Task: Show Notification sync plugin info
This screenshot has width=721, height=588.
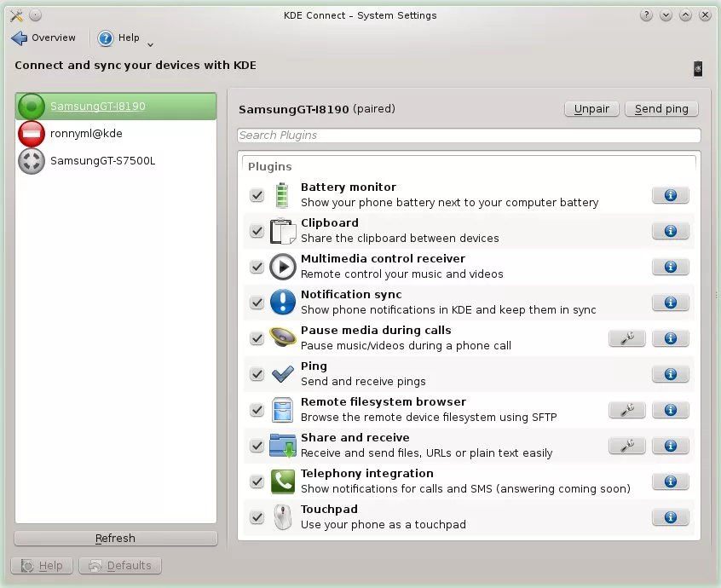Action: point(671,303)
